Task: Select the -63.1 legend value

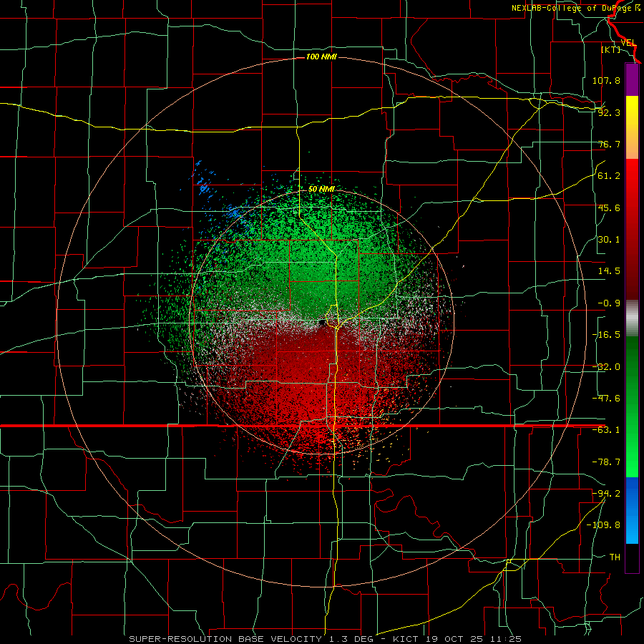Action: [606, 430]
